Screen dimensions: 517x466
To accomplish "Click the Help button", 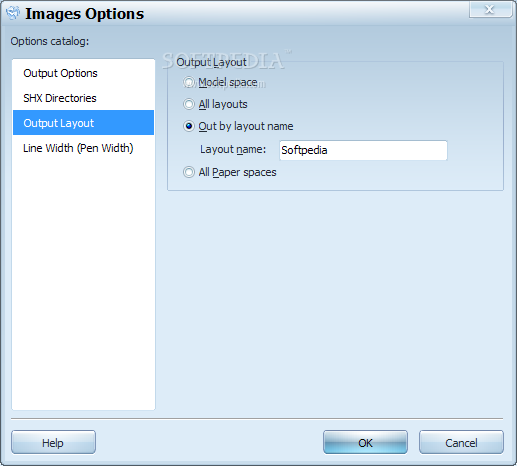I will (53, 442).
